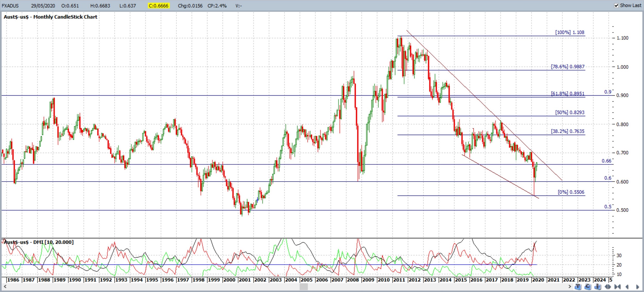644x292 pixels.
Task: Click the 0.9 horizontal line label
Action: [x=608, y=92]
